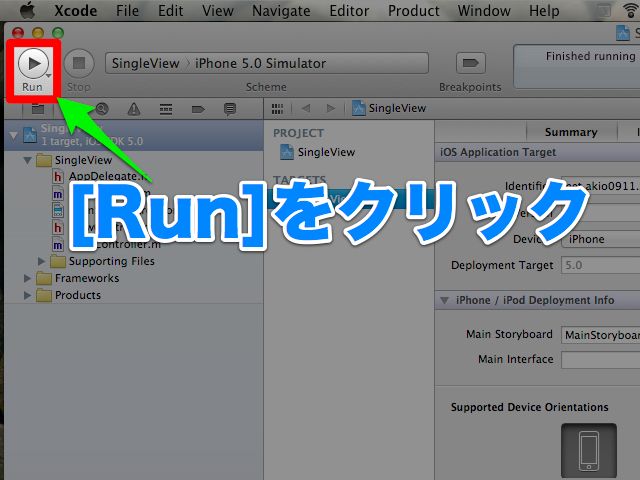Image resolution: width=640 pixels, height=480 pixels.
Task: Show the Issue navigator warning icon
Action: (134, 109)
